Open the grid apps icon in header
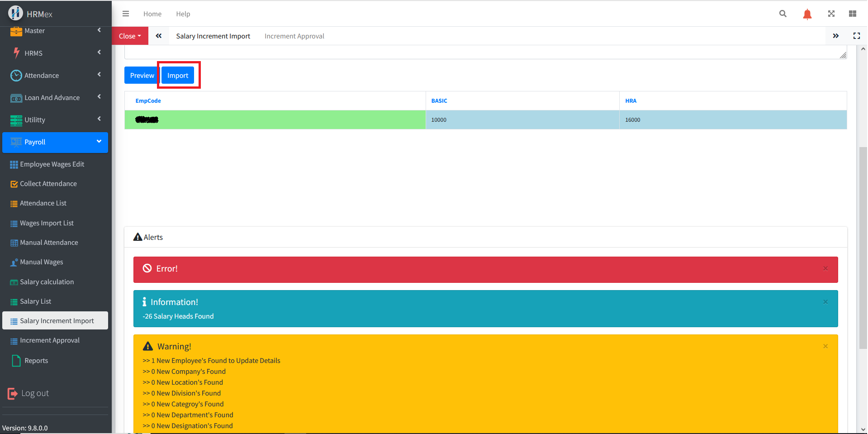Image resolution: width=868 pixels, height=434 pixels. pos(852,14)
